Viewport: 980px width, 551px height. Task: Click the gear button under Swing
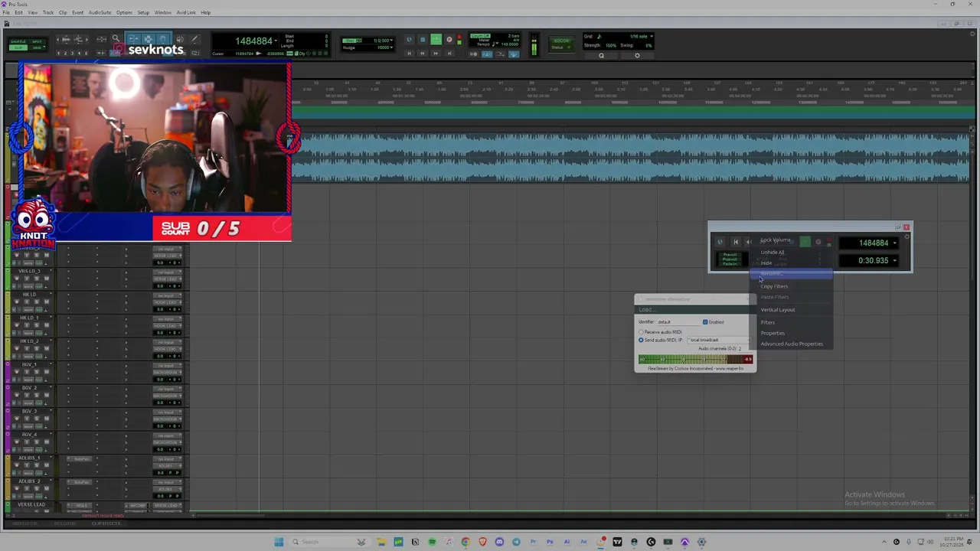[637, 55]
